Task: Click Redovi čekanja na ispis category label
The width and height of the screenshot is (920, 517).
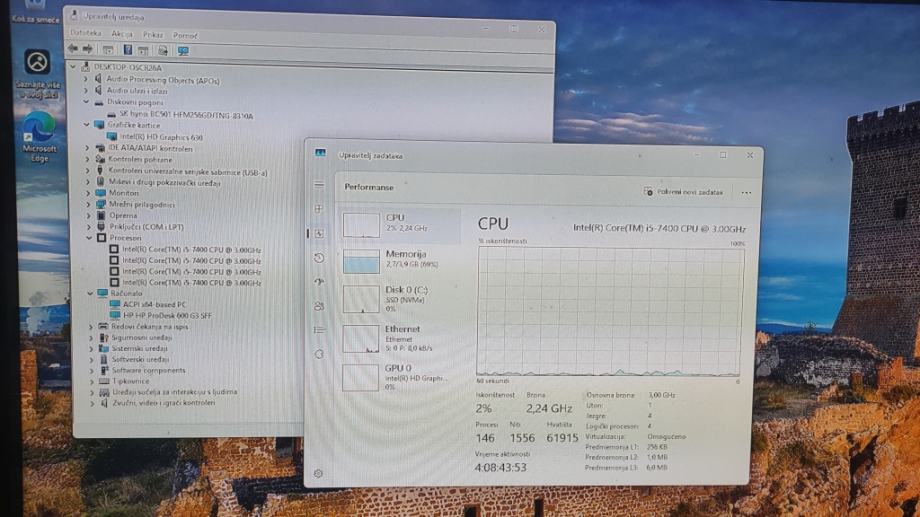Action: (150, 326)
